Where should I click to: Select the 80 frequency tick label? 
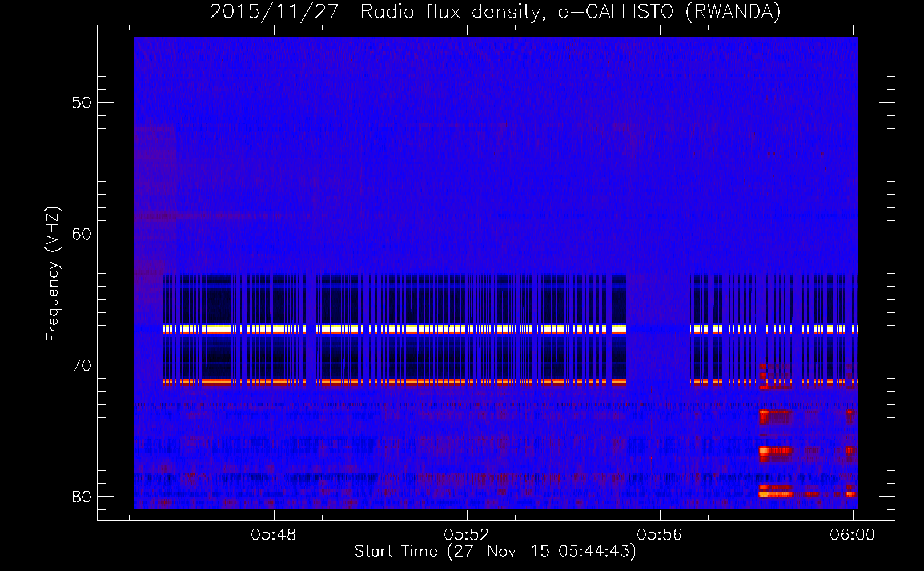click(82, 497)
